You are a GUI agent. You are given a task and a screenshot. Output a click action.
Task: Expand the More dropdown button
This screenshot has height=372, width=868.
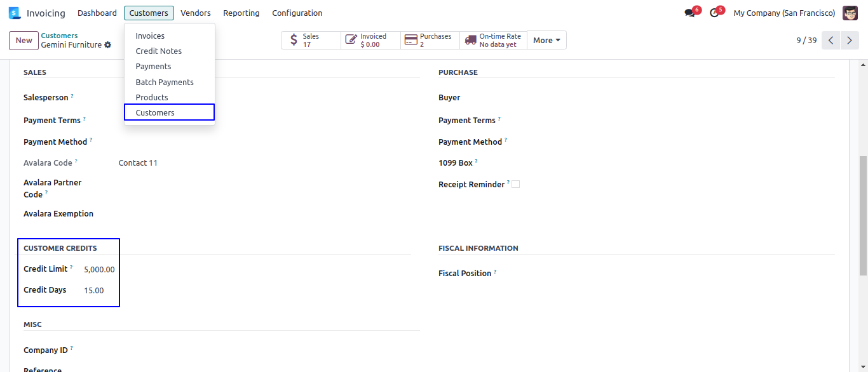546,40
